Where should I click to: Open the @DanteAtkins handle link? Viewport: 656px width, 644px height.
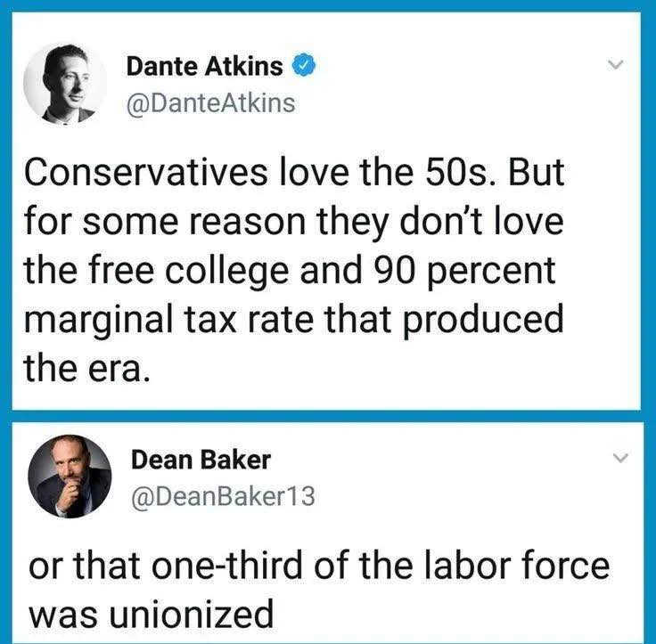(x=210, y=103)
